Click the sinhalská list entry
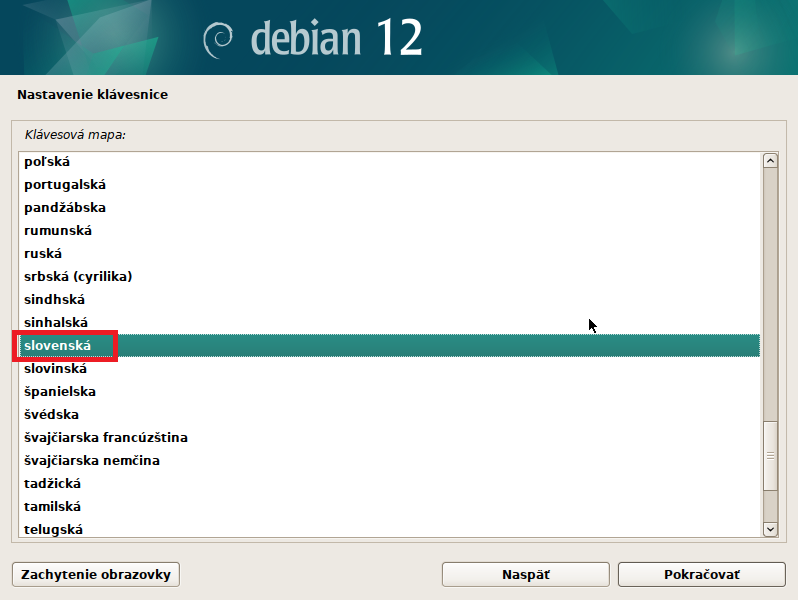 pos(57,323)
